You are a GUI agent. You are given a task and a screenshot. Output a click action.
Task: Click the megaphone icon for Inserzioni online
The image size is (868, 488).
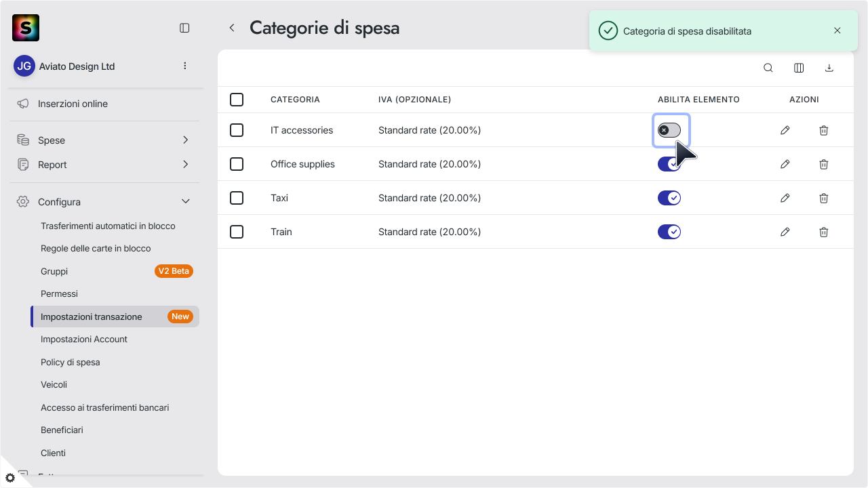(23, 104)
